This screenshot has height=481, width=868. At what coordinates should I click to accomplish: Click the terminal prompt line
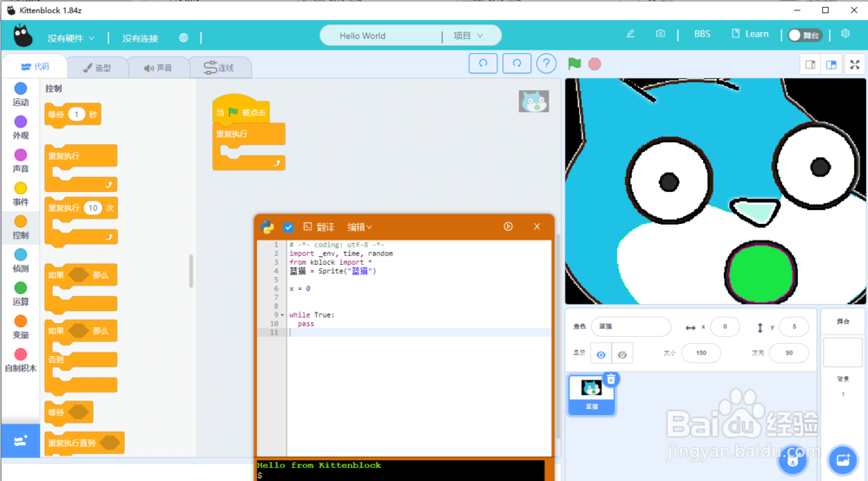coord(400,476)
